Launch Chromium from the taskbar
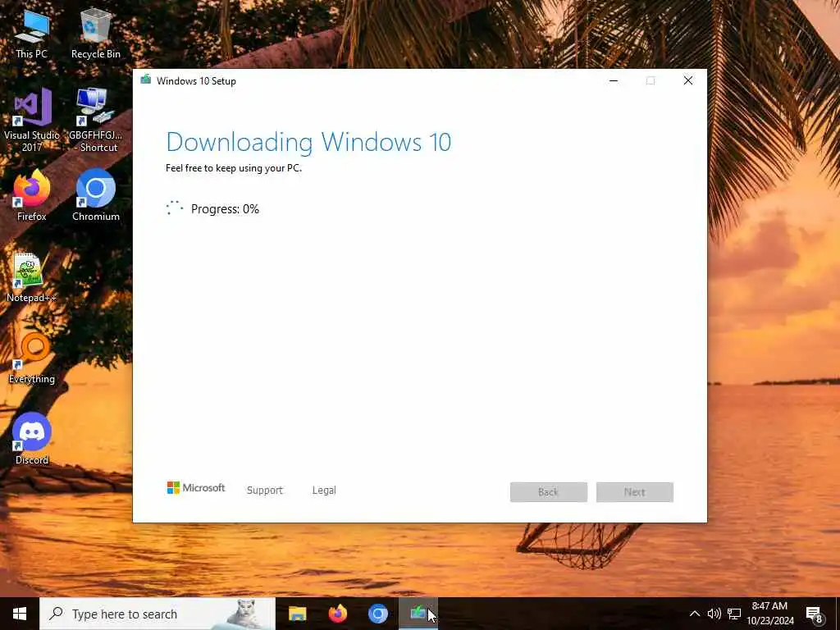Screen dimensions: 840x630 coord(377,614)
